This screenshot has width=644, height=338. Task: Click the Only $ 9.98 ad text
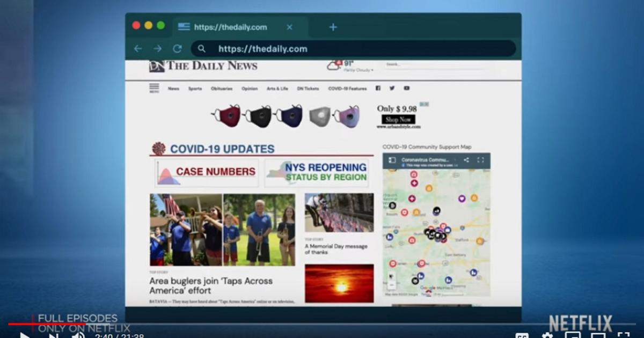coord(397,109)
